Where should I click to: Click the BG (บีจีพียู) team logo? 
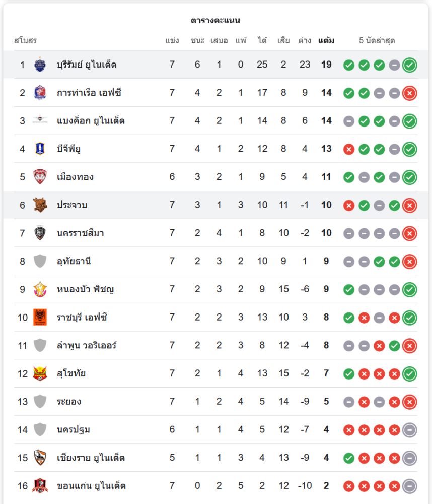40,149
